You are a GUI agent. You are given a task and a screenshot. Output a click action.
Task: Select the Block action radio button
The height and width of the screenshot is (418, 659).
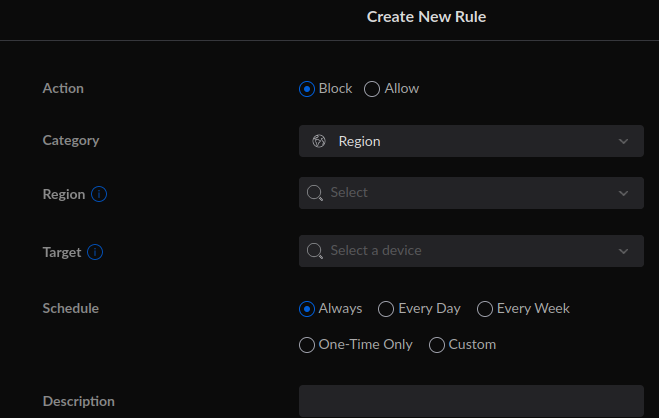307,89
